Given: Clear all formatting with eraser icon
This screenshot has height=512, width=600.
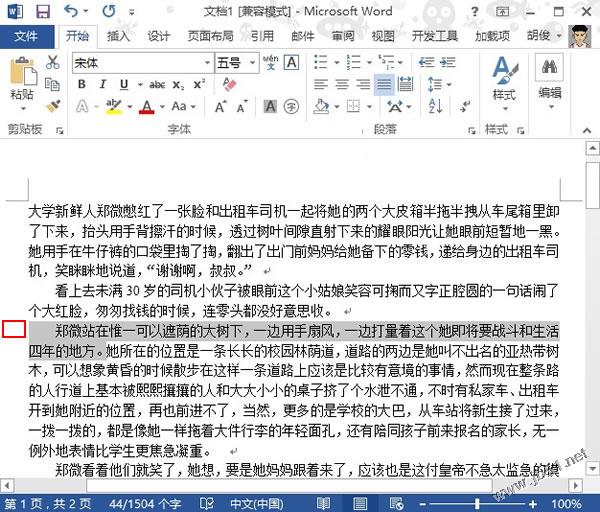Looking at the screenshot, I should click(x=230, y=84).
